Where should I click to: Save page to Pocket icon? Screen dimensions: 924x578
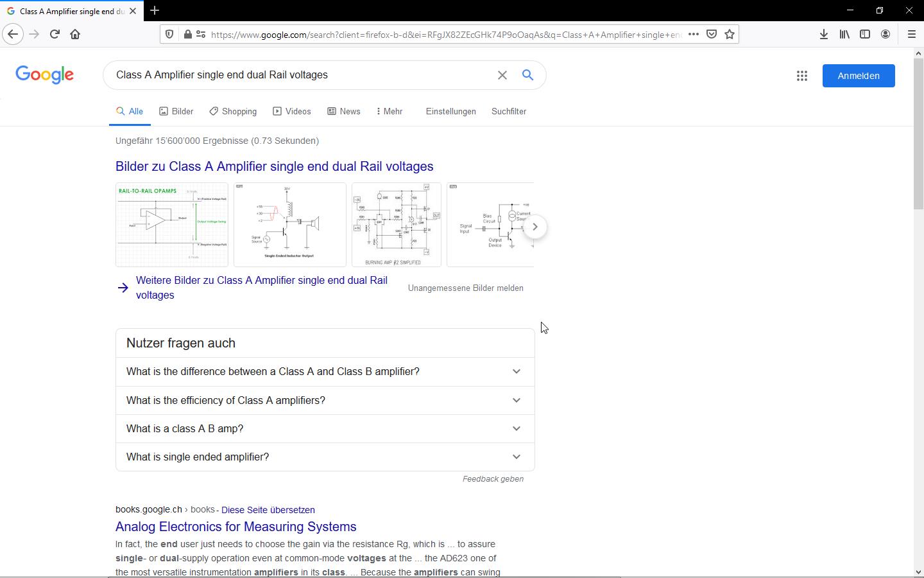click(712, 34)
